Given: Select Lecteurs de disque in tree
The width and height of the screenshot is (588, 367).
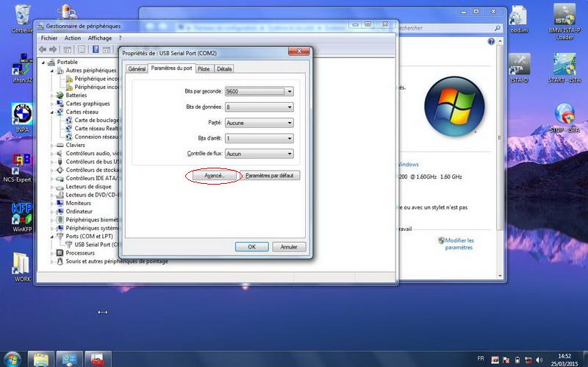Looking at the screenshot, I should [x=88, y=187].
